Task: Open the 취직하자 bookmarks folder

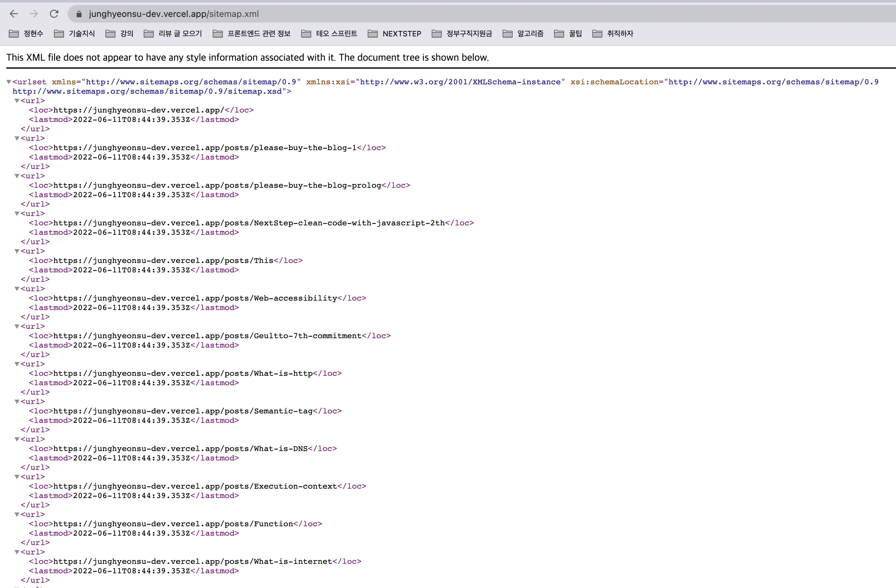Action: [613, 34]
